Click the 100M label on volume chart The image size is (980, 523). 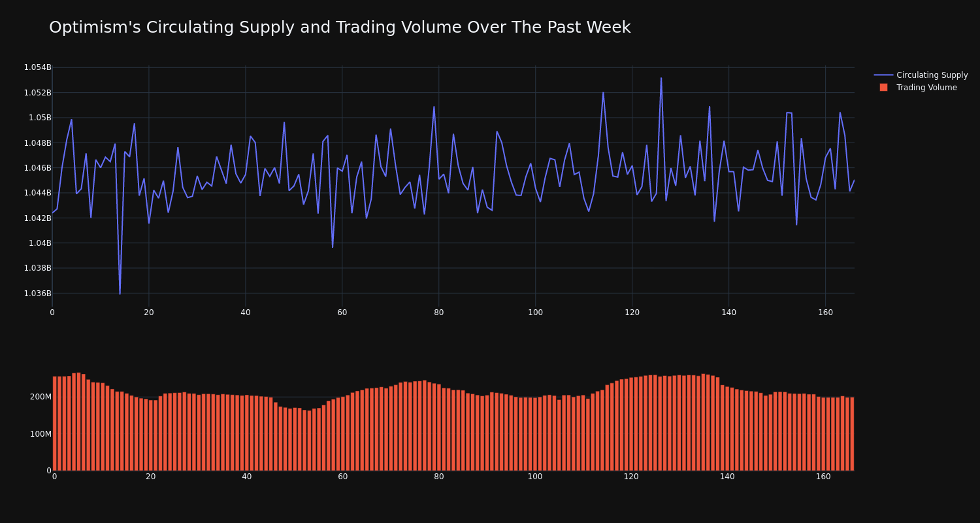click(41, 433)
